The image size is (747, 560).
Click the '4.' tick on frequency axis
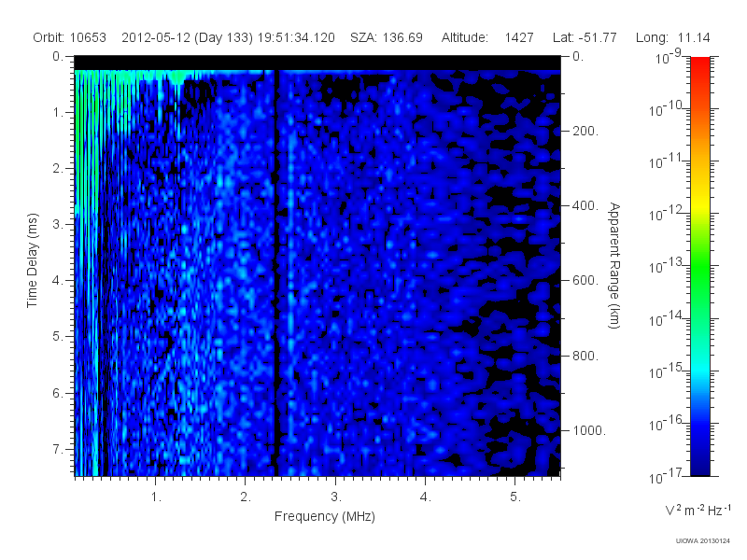tap(426, 497)
